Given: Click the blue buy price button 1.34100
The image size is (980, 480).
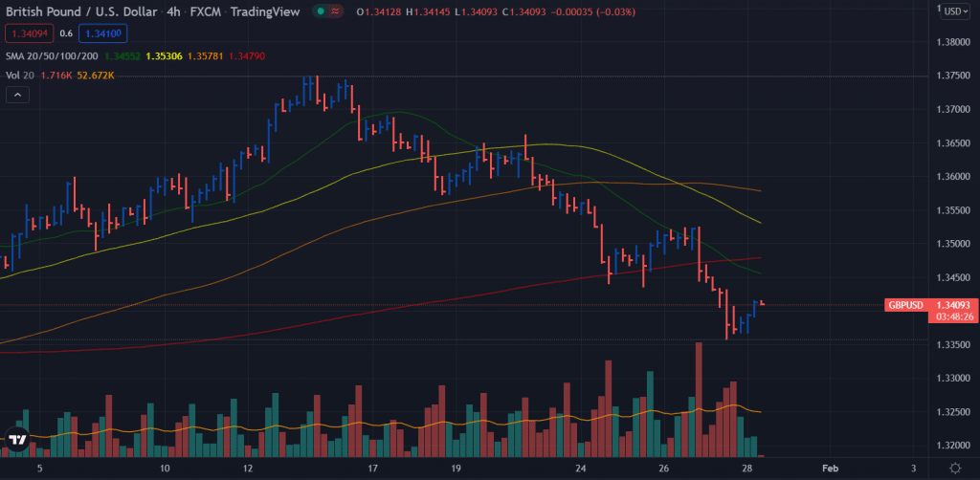Looking at the screenshot, I should (x=105, y=33).
